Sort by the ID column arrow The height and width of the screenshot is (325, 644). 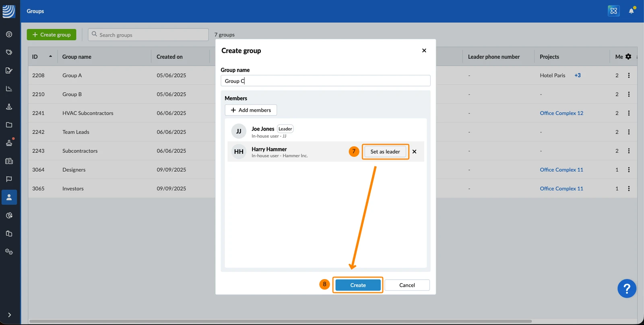50,56
